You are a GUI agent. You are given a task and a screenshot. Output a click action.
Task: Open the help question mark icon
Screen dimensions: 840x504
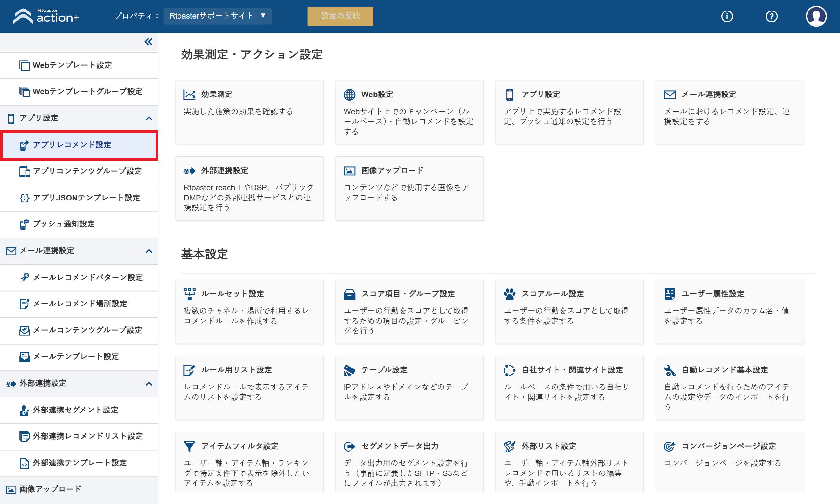[x=771, y=16]
